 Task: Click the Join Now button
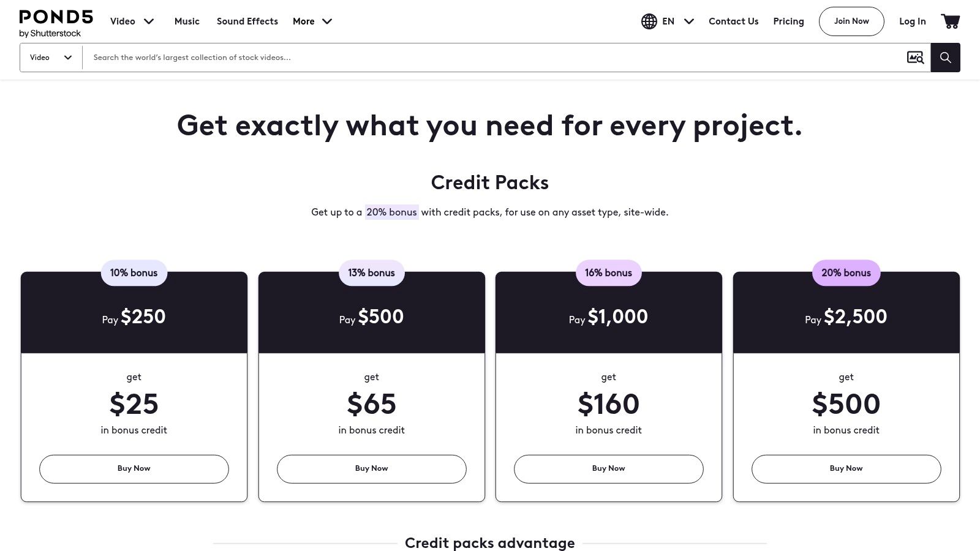851,21
